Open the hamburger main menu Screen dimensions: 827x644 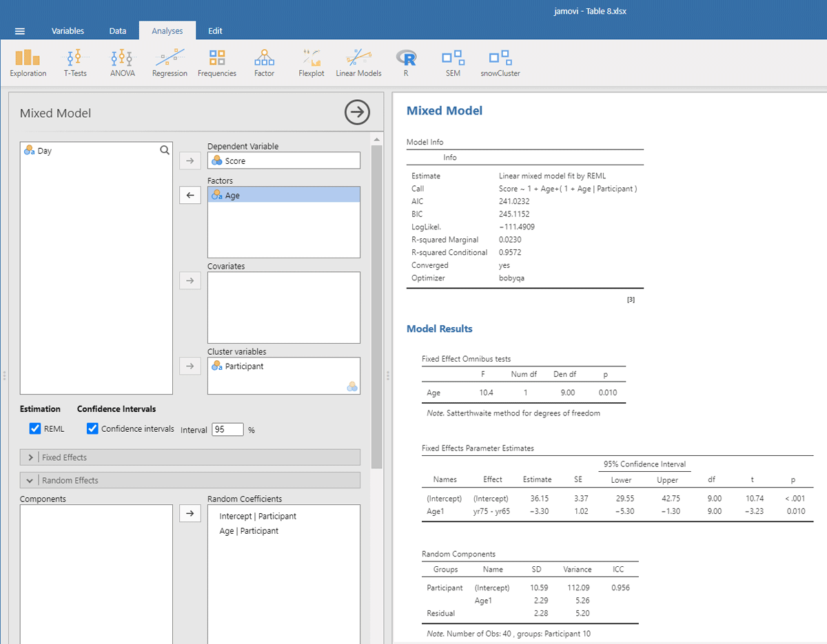tap(20, 31)
